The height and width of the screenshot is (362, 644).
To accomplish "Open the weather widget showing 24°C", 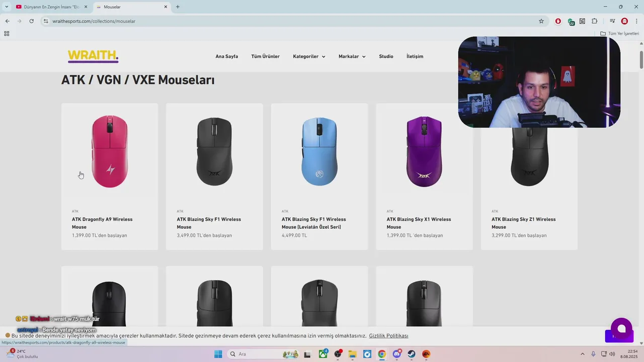I will coord(22,354).
